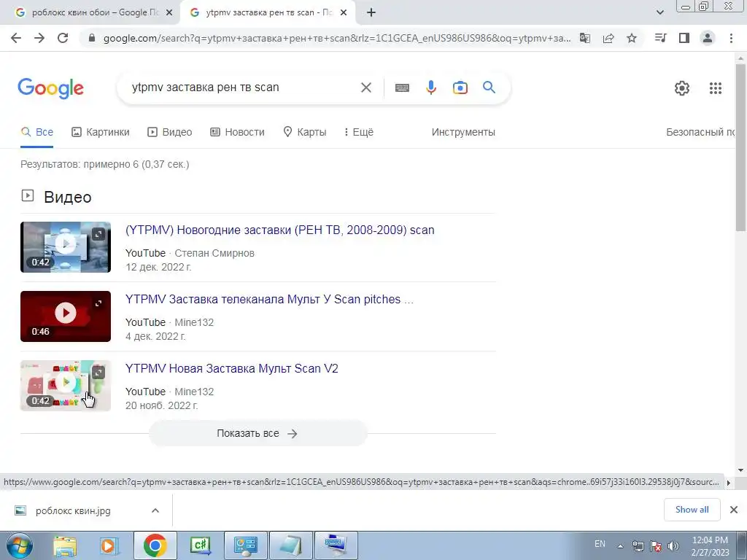Open the translate page icon in address bar
The image size is (747, 560).
click(585, 38)
